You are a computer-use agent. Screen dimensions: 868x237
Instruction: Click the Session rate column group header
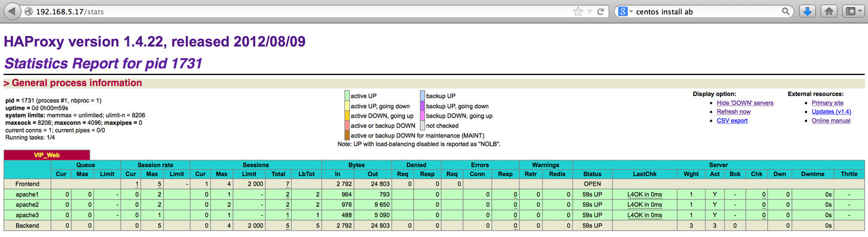(x=155, y=164)
